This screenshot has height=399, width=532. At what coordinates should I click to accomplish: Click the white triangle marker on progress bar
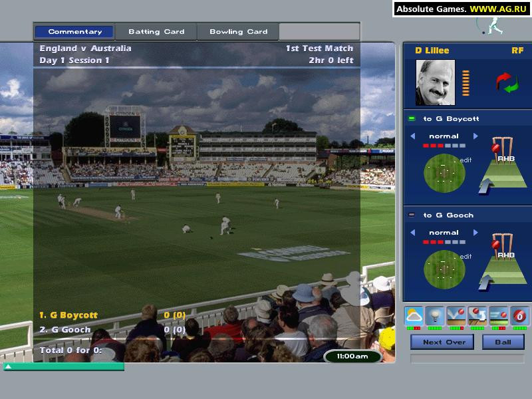pos(9,366)
